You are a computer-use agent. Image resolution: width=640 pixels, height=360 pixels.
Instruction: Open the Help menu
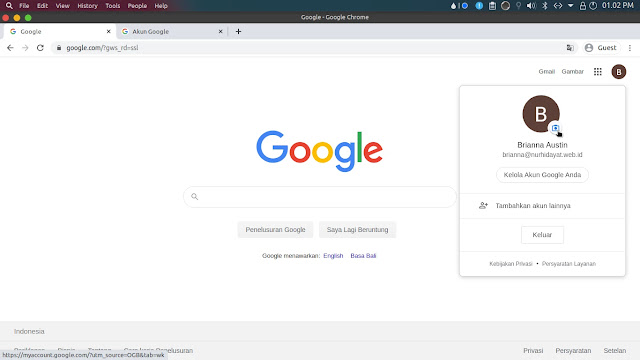click(x=161, y=6)
